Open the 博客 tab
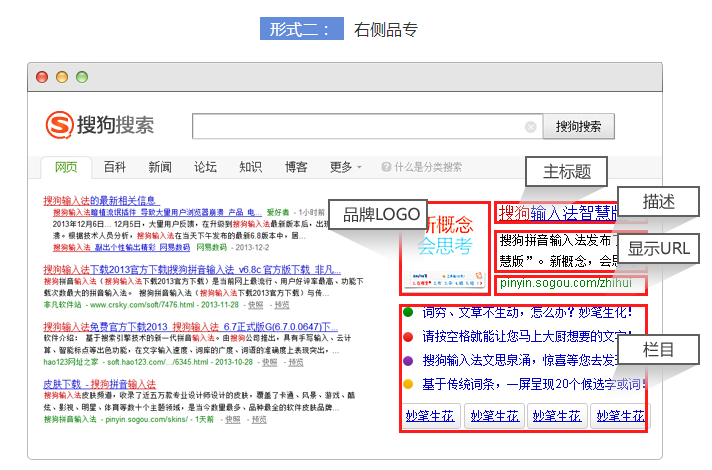 coord(296,167)
